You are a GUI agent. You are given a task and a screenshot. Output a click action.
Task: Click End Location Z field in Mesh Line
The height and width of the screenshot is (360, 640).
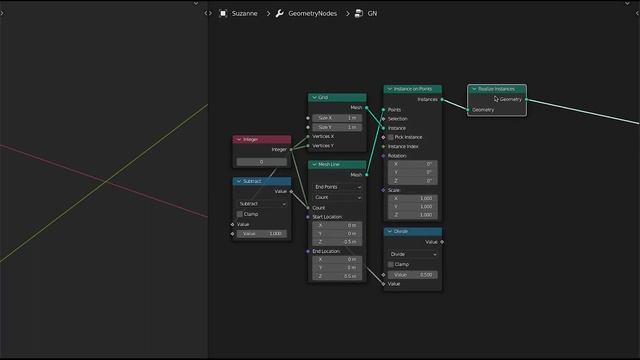pos(337,276)
